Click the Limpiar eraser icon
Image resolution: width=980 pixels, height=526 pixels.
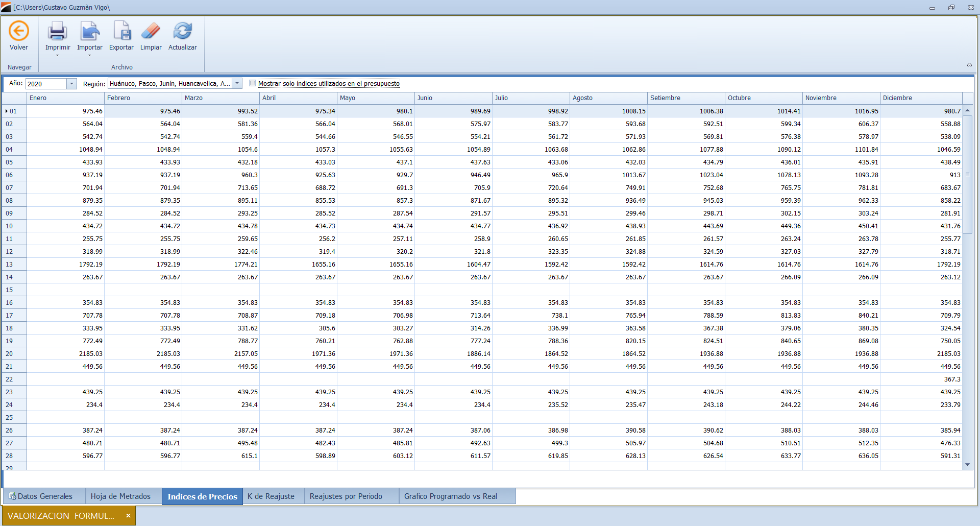[151, 31]
